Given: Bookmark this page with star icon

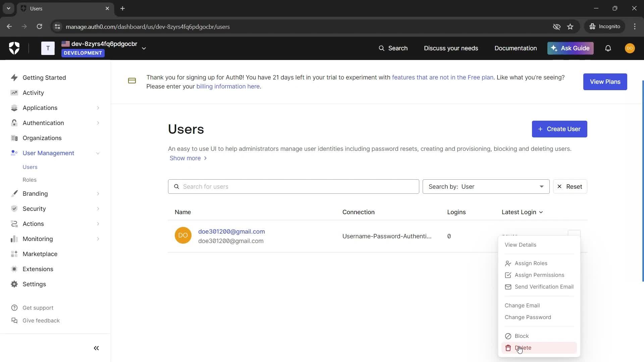Looking at the screenshot, I should (x=570, y=26).
